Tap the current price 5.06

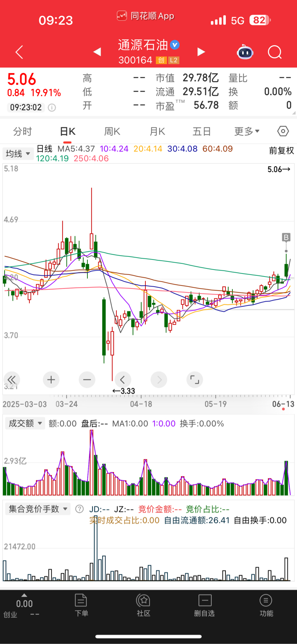pyautogui.click(x=22, y=79)
